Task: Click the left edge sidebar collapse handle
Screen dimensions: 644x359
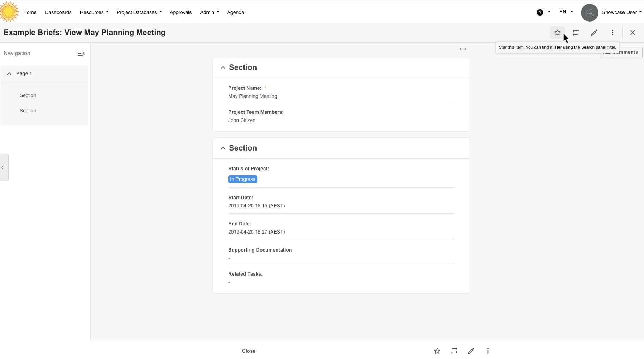Action: click(x=4, y=167)
